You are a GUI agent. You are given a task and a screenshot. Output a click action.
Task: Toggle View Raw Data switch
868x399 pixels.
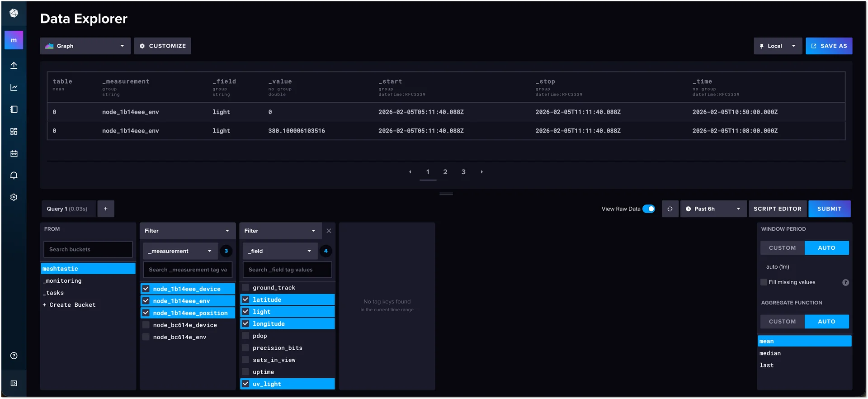649,209
